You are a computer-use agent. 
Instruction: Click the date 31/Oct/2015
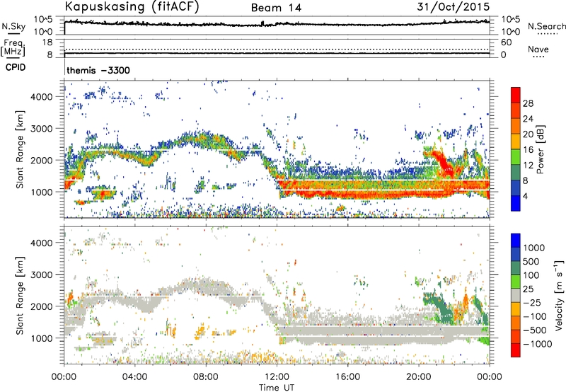pyautogui.click(x=453, y=7)
